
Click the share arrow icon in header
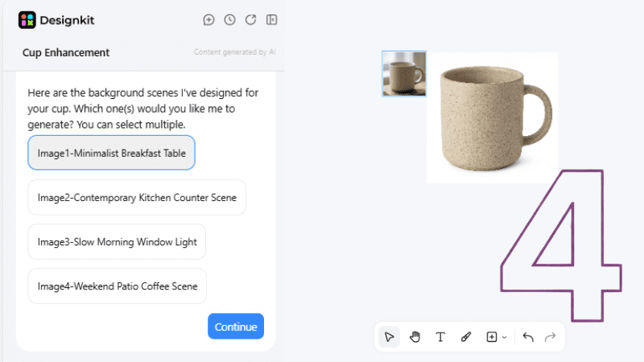[x=250, y=20]
